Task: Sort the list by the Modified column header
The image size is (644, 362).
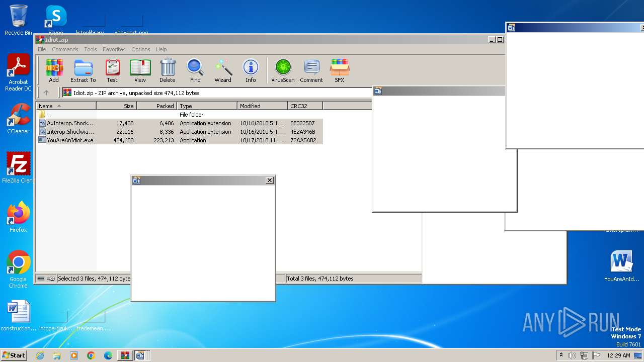Action: click(262, 106)
